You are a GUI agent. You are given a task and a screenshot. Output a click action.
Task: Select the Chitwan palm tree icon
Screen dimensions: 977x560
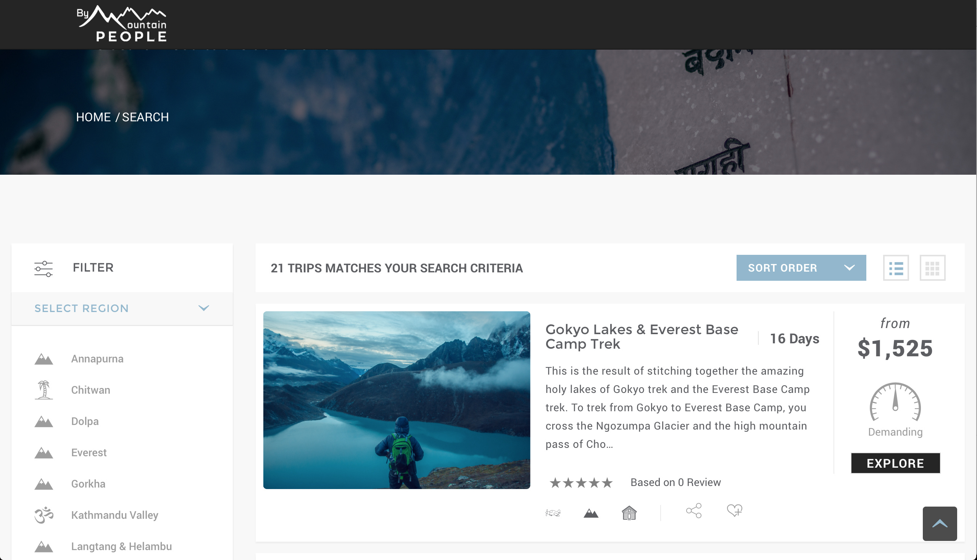point(44,390)
